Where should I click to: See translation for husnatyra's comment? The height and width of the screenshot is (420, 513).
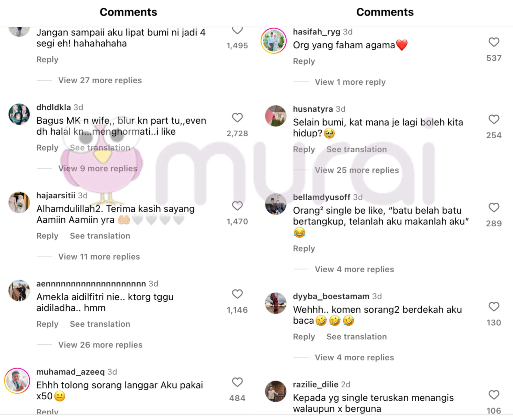tap(356, 149)
